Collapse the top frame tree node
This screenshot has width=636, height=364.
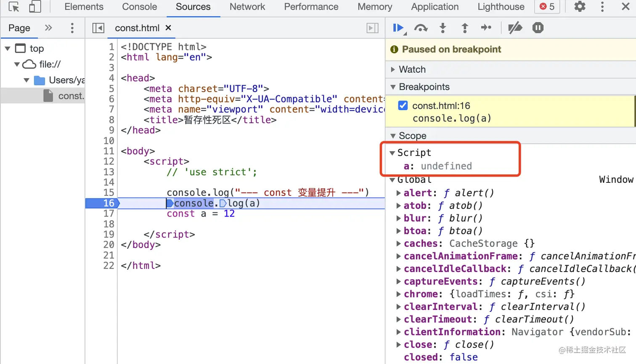tap(8, 48)
